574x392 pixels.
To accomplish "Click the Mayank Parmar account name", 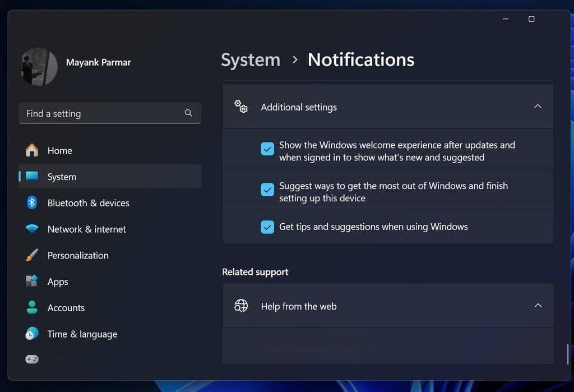I will pyautogui.click(x=98, y=62).
